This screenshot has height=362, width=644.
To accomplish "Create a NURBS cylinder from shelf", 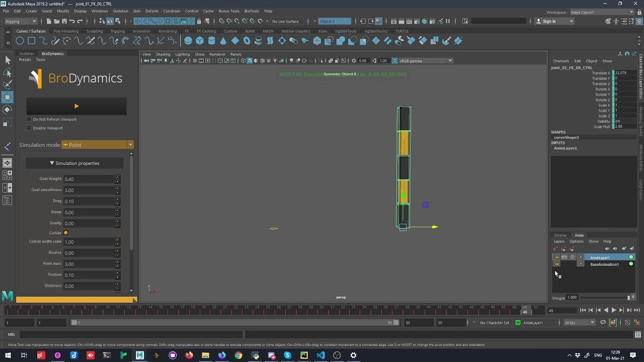I will click(212, 41).
